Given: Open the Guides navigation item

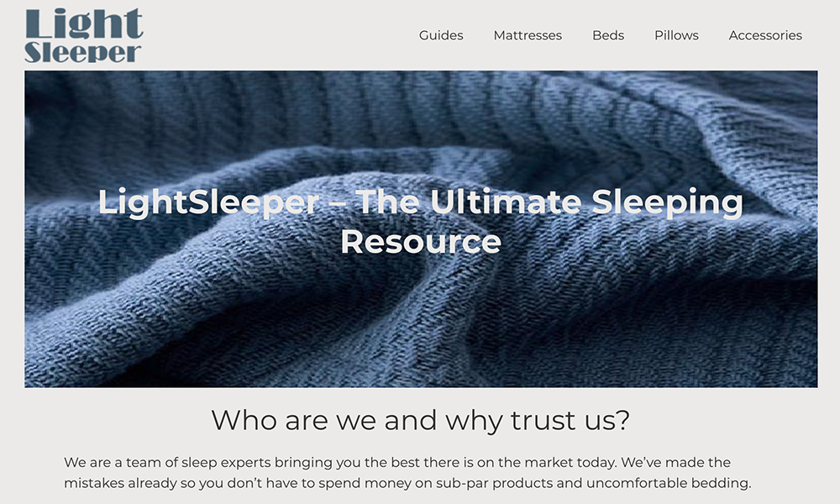Looking at the screenshot, I should pos(441,35).
